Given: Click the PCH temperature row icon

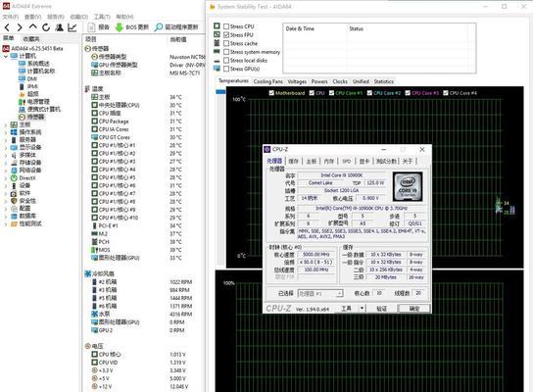Looking at the screenshot, I should point(94,242).
